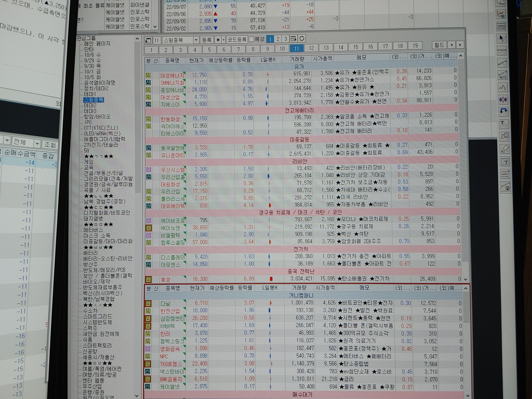
Task: Enable the 예상 checkbox
Action: [252, 39]
